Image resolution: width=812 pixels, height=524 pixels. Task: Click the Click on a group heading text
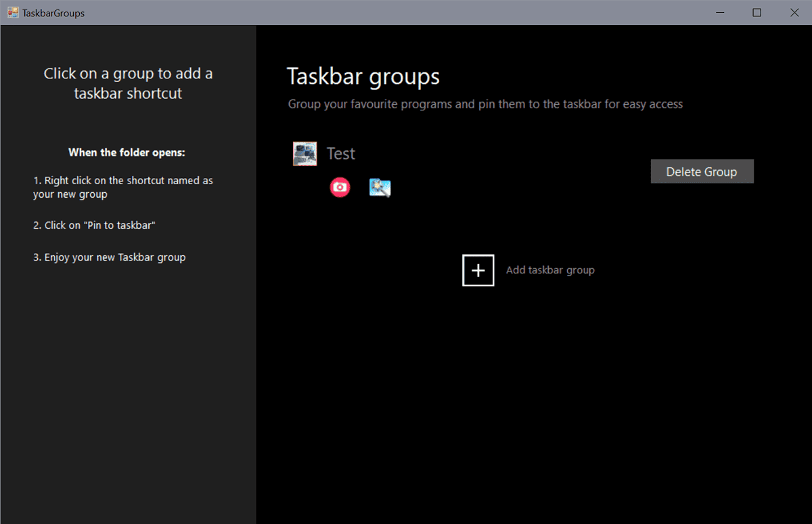pyautogui.click(x=128, y=83)
